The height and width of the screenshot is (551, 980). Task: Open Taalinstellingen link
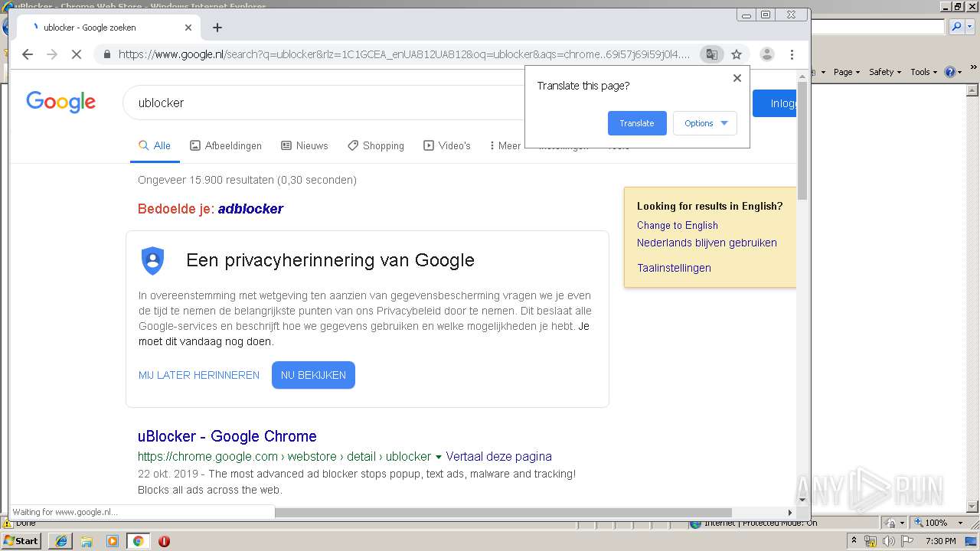coord(674,268)
